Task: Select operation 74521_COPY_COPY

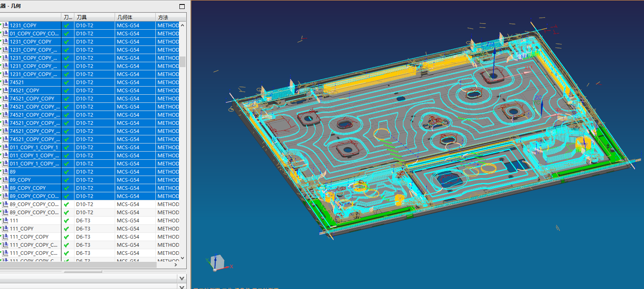Action: pos(32,98)
